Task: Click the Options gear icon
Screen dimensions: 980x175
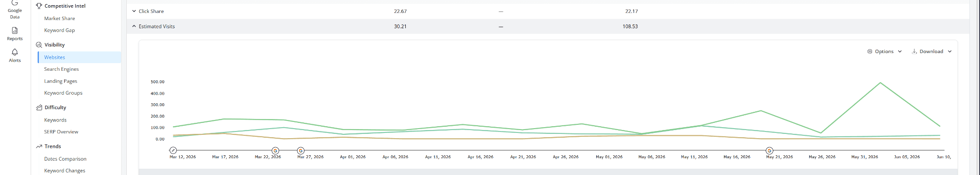Action: click(x=870, y=51)
